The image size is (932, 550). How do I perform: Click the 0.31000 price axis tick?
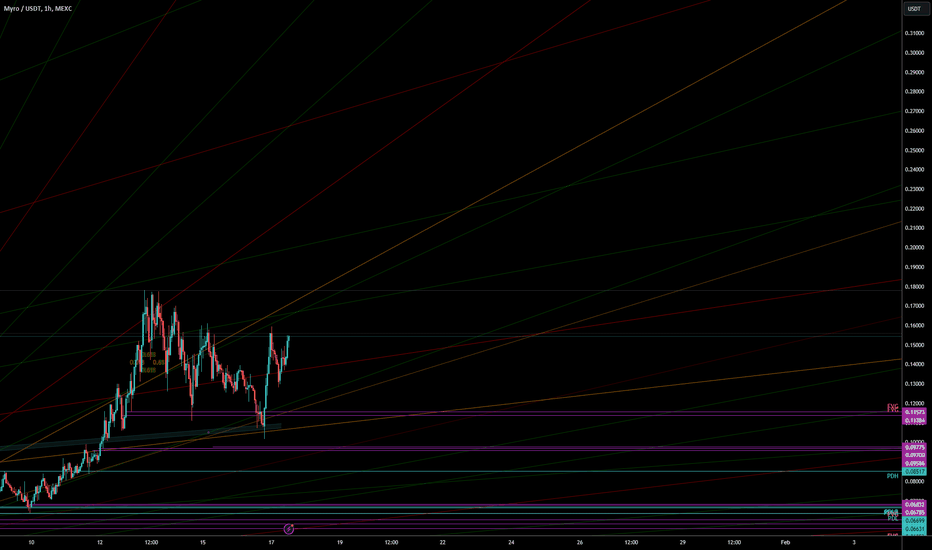click(x=914, y=33)
